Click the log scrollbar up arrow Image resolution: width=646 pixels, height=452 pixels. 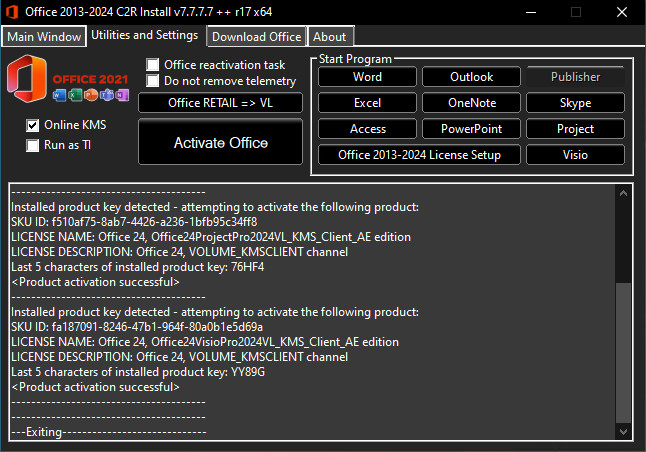pos(623,193)
